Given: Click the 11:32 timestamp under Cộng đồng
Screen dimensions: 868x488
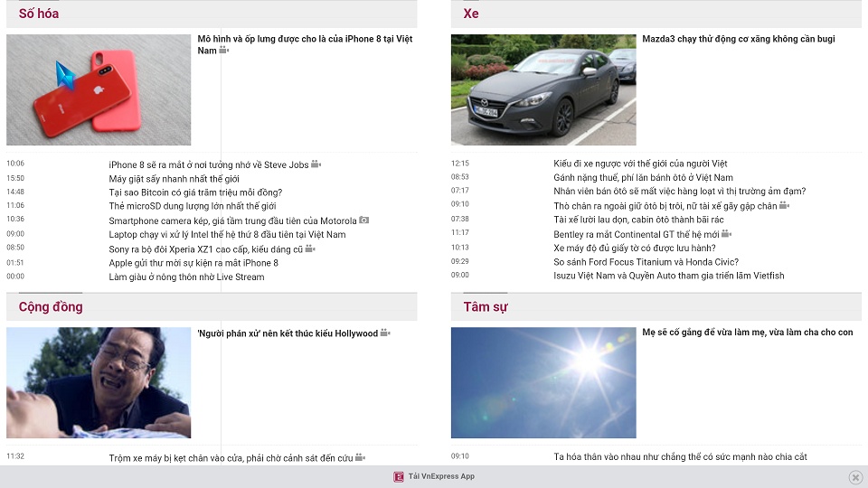Looking at the screenshot, I should [15, 456].
